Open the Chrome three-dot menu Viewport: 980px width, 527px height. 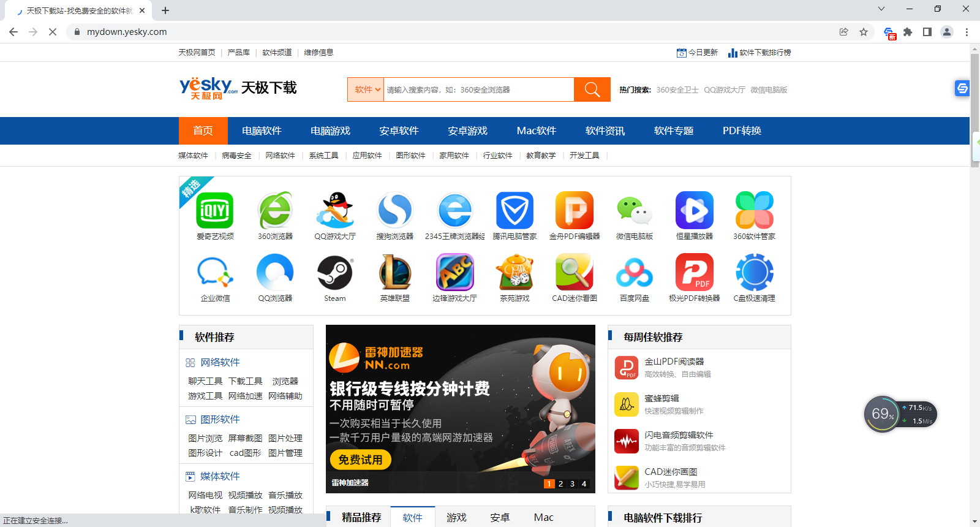pyautogui.click(x=967, y=32)
